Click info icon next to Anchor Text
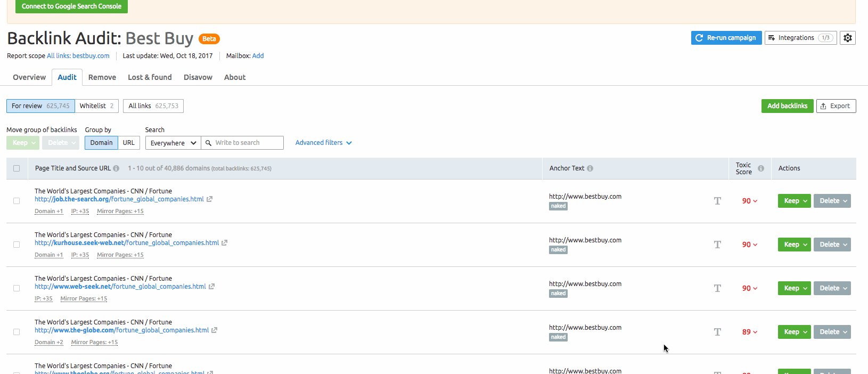This screenshot has height=374, width=868. (x=590, y=168)
